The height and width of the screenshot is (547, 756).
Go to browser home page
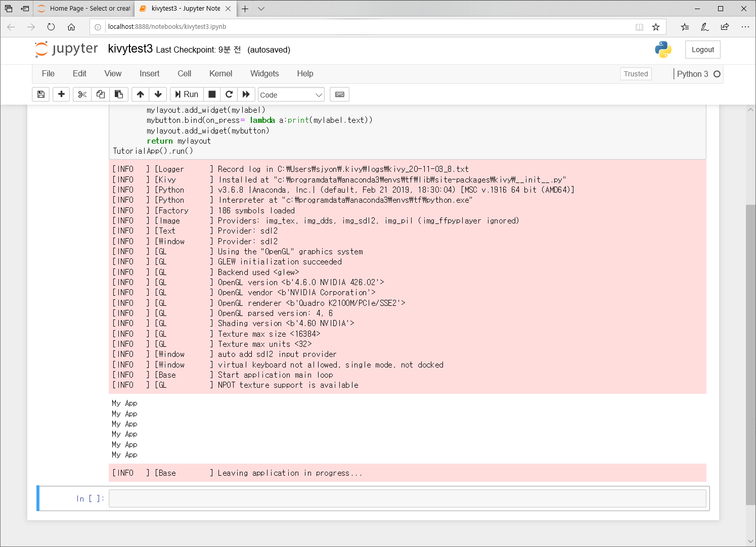[x=71, y=27]
